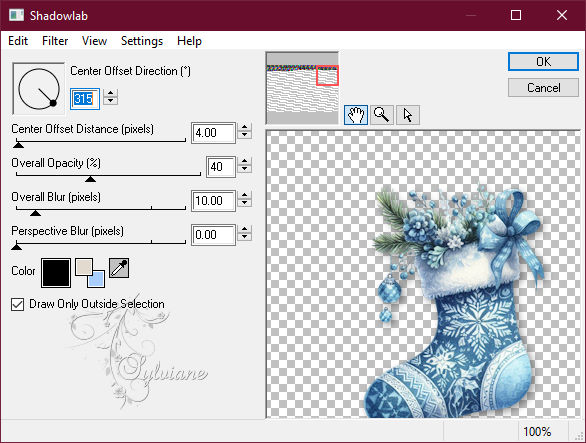
Task: Increase Center Offset Distance with up arrow
Action: coord(244,127)
